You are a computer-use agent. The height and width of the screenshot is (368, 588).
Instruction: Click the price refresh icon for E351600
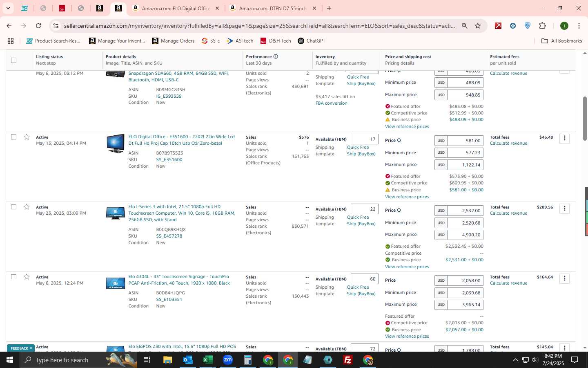click(399, 140)
